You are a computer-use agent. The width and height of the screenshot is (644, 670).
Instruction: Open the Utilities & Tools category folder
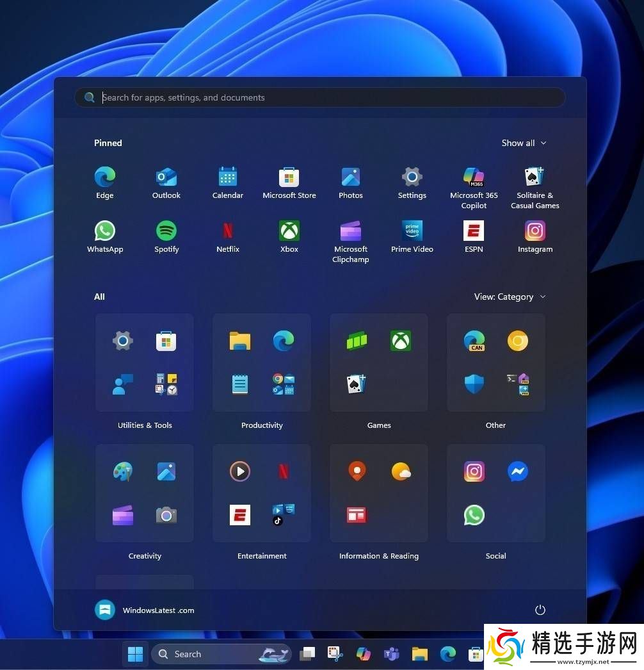pos(145,363)
